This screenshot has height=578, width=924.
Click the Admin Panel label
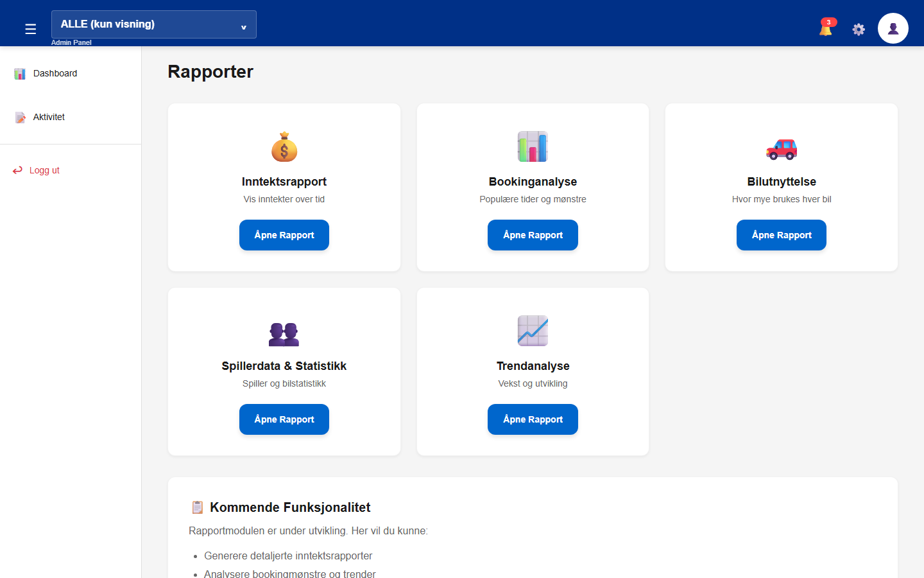[71, 42]
